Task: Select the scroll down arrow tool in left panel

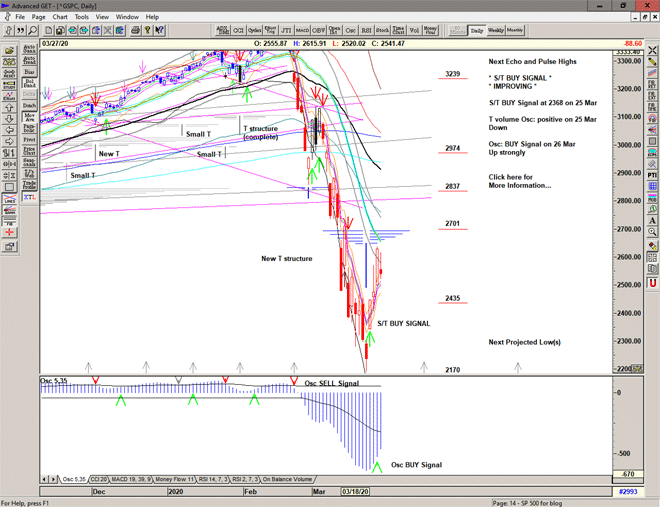Action: pyautogui.click(x=9, y=119)
